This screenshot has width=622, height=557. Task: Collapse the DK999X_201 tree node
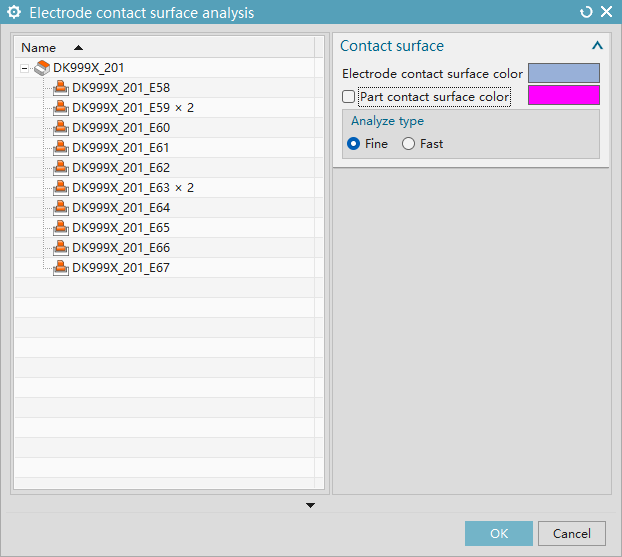pyautogui.click(x=25, y=68)
